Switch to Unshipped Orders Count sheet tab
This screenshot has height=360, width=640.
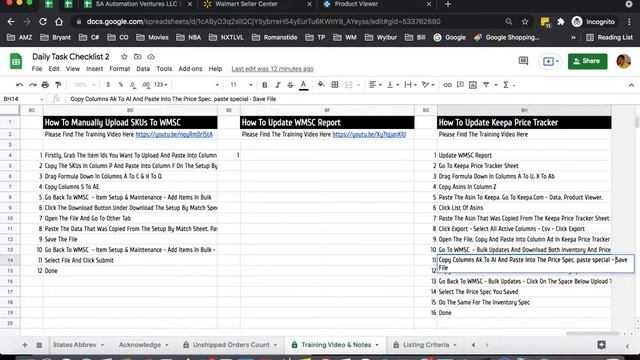coord(230,345)
